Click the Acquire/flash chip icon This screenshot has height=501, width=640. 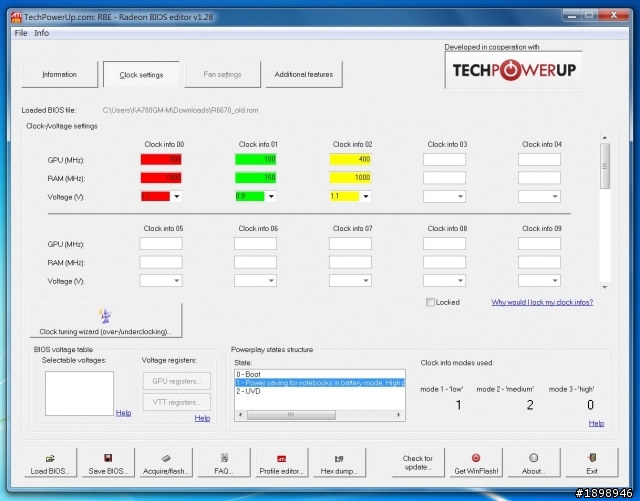coord(166,458)
